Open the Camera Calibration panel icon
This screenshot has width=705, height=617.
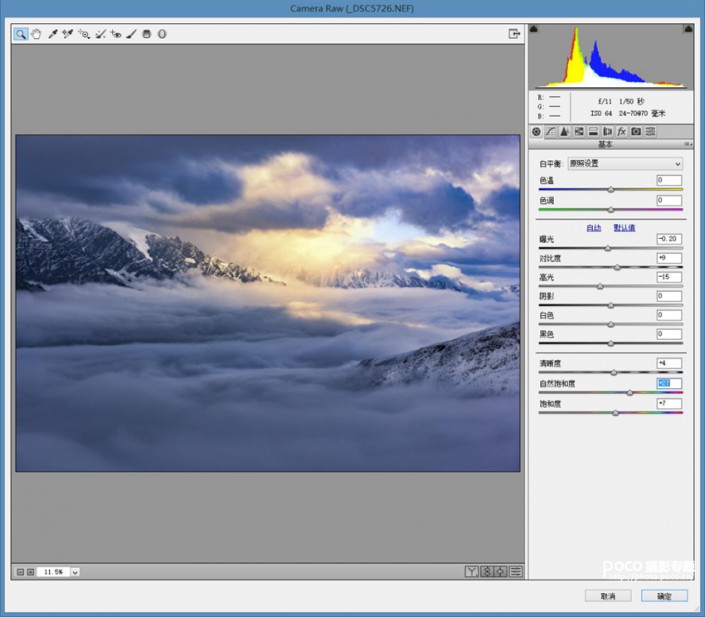click(635, 131)
